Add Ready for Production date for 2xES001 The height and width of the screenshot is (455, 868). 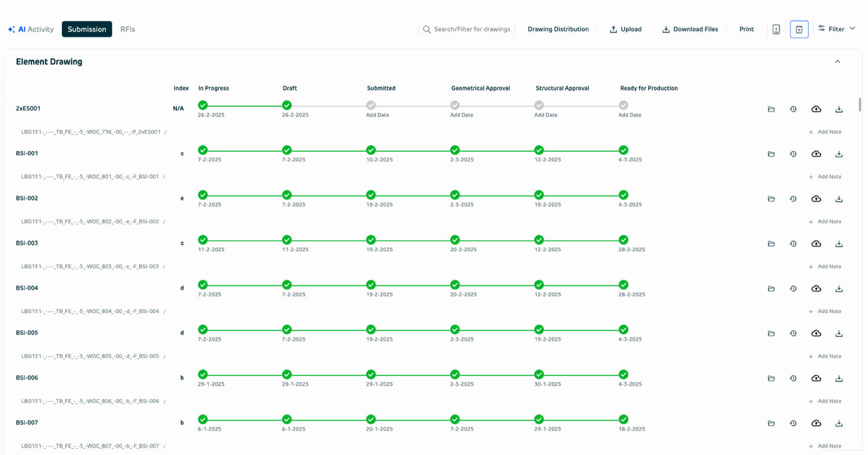tap(630, 115)
